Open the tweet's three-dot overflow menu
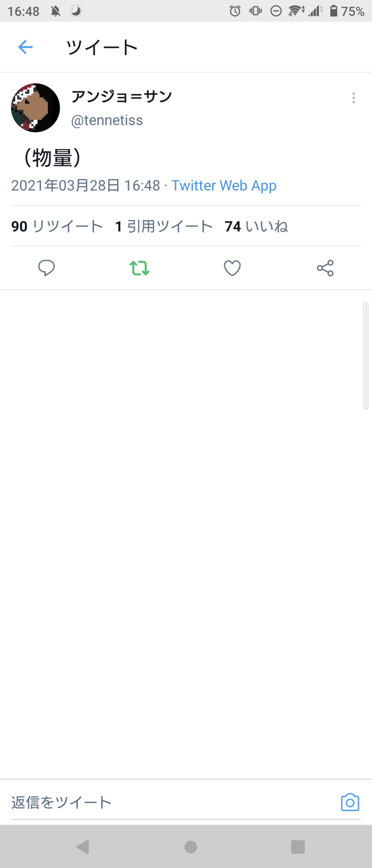 coord(354,98)
